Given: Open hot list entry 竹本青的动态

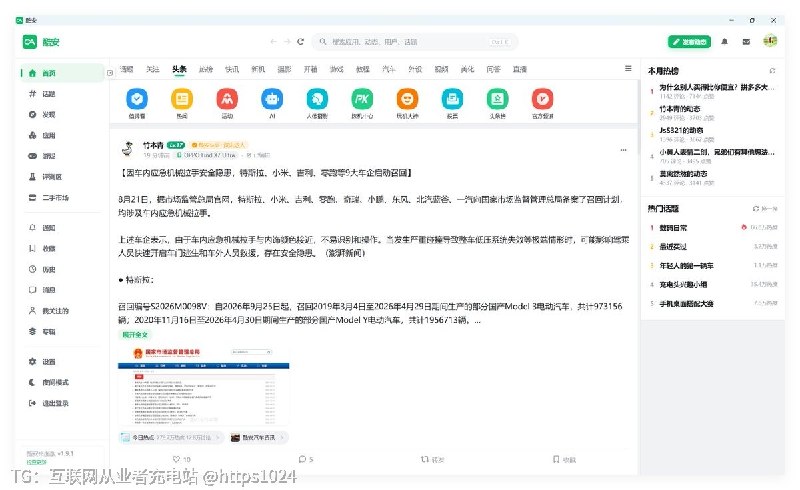Looking at the screenshot, I should pos(713,113).
